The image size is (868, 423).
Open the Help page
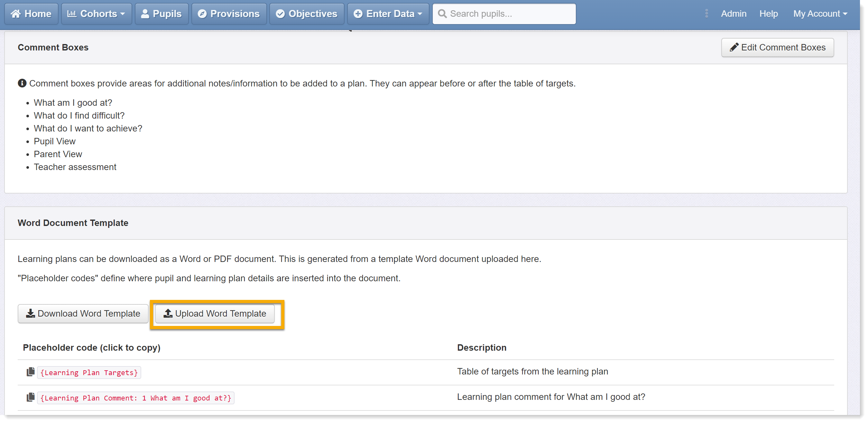click(x=769, y=14)
